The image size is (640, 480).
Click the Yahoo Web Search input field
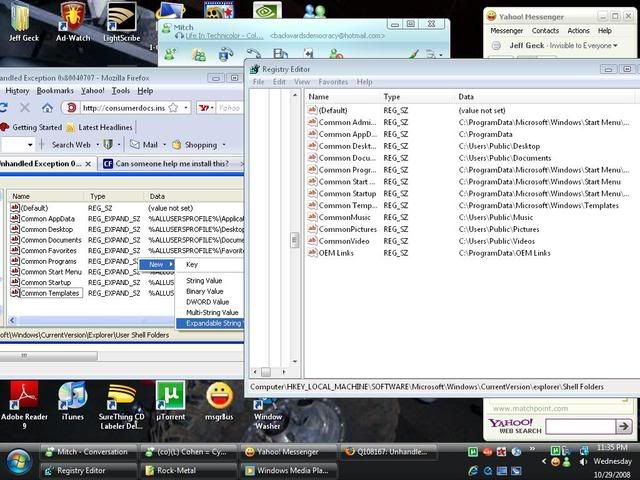[580, 427]
